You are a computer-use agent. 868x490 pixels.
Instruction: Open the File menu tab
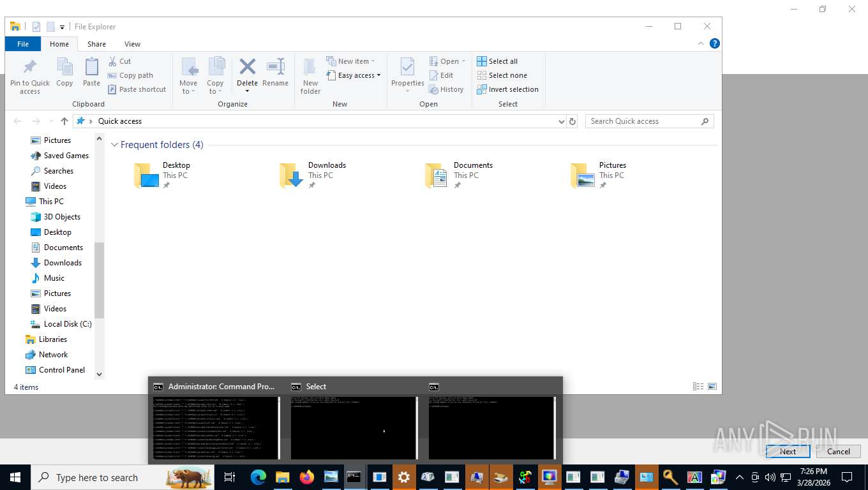23,44
